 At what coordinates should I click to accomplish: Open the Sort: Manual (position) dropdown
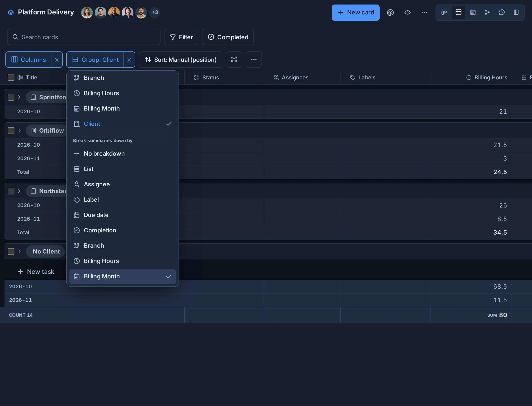pyautogui.click(x=180, y=60)
